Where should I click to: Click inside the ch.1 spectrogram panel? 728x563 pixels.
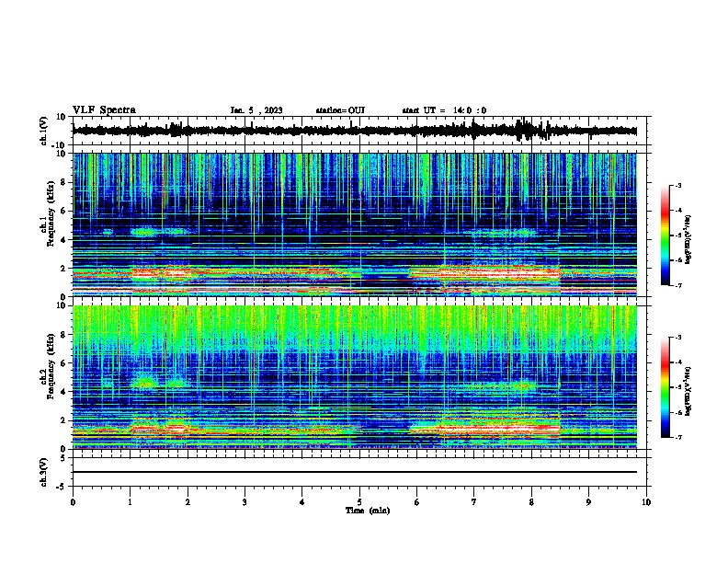pyautogui.click(x=355, y=224)
